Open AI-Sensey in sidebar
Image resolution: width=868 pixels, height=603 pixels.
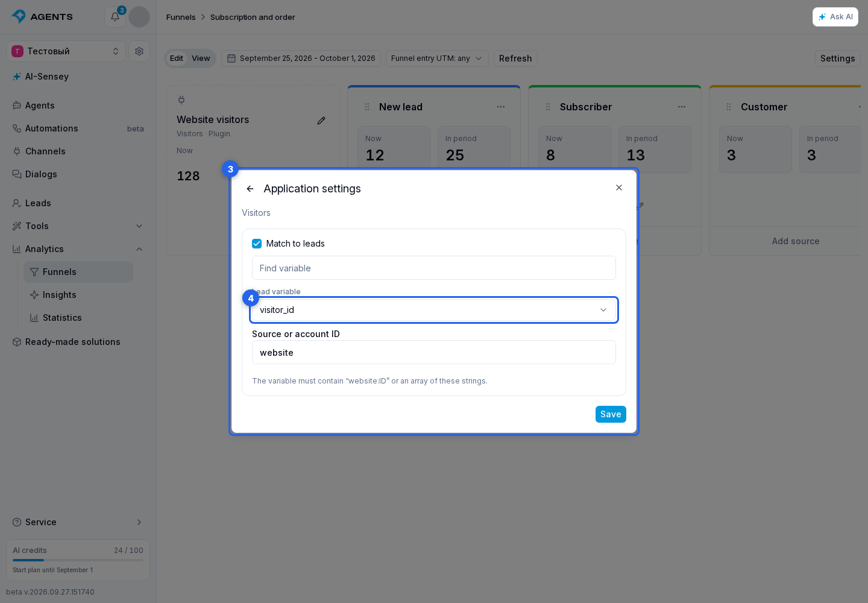point(78,77)
